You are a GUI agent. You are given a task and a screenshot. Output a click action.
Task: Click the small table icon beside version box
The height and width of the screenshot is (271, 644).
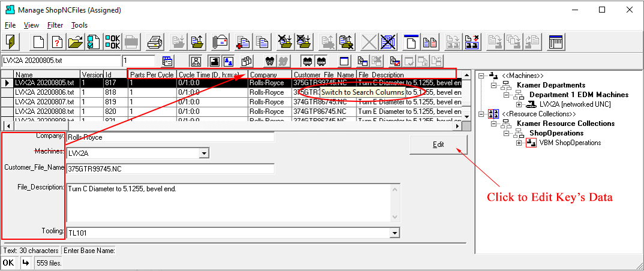click(167, 61)
